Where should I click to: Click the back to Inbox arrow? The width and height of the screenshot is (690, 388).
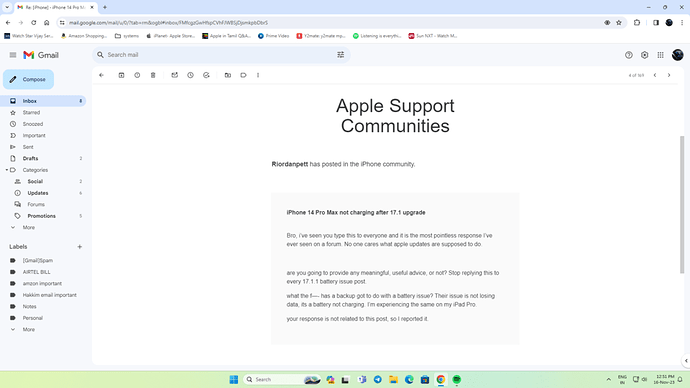(102, 75)
